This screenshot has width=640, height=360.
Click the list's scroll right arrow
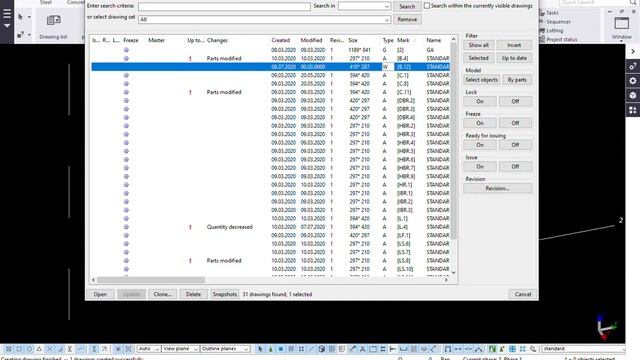click(446, 280)
